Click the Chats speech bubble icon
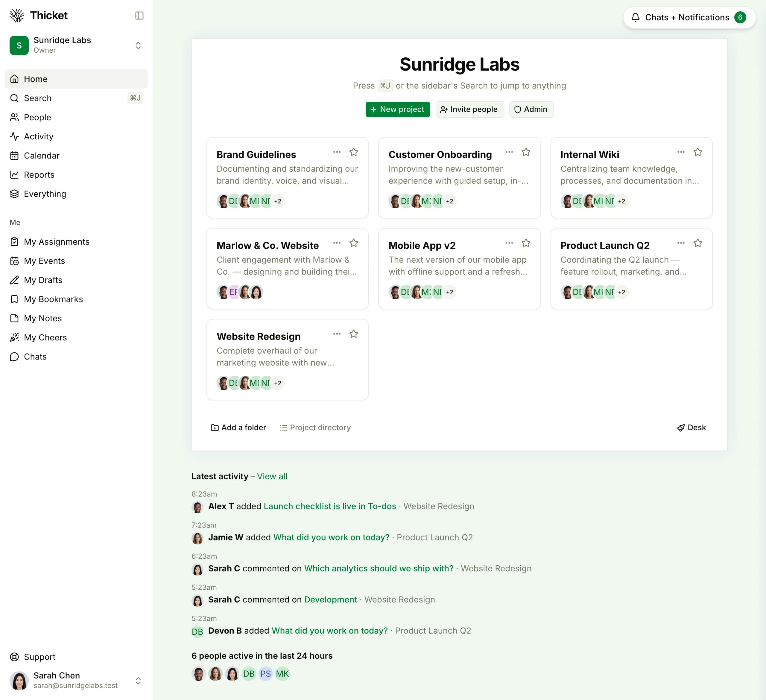The image size is (766, 700). click(x=14, y=357)
